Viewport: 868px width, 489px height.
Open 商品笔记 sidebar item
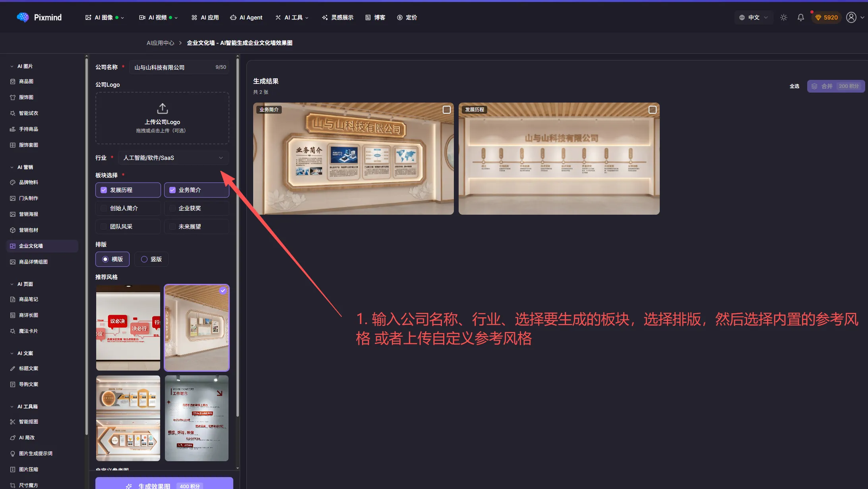click(x=29, y=299)
